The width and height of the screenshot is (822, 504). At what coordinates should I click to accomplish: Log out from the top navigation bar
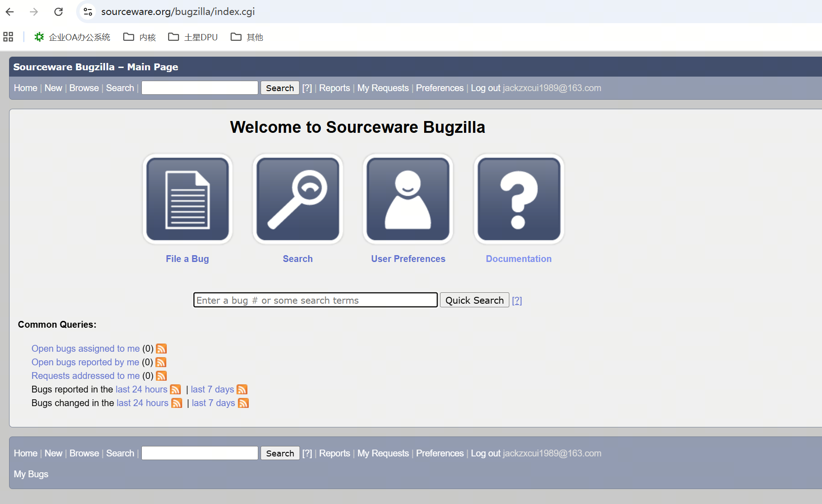[485, 88]
